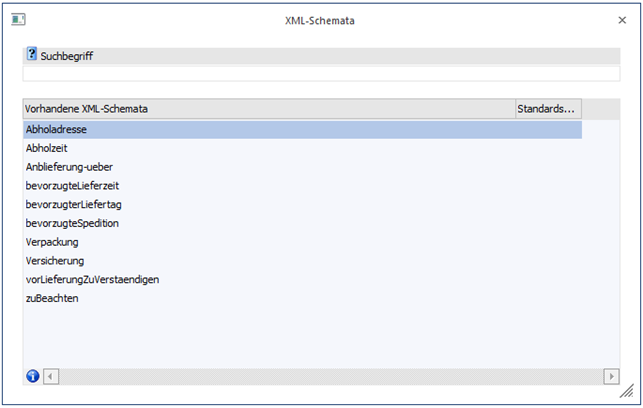643x408 pixels.
Task: Select the Abholzeit schema entry
Action: coord(47,148)
